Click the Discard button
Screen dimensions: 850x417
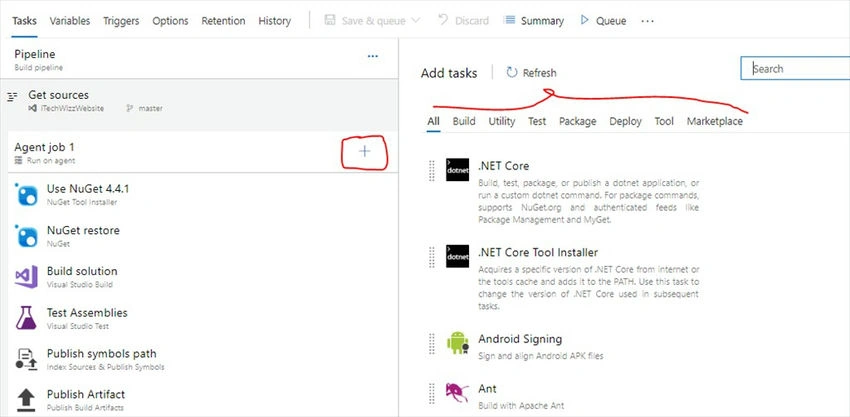pyautogui.click(x=463, y=21)
